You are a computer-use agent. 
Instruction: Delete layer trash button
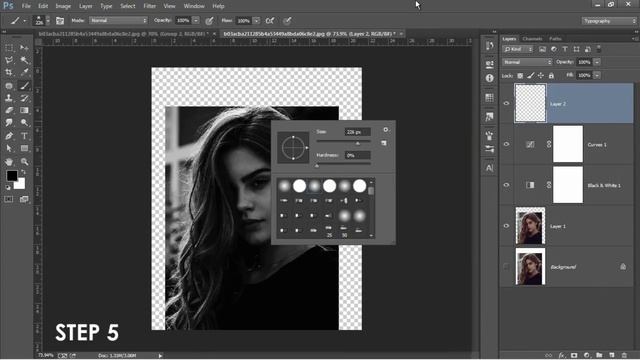(x=624, y=355)
